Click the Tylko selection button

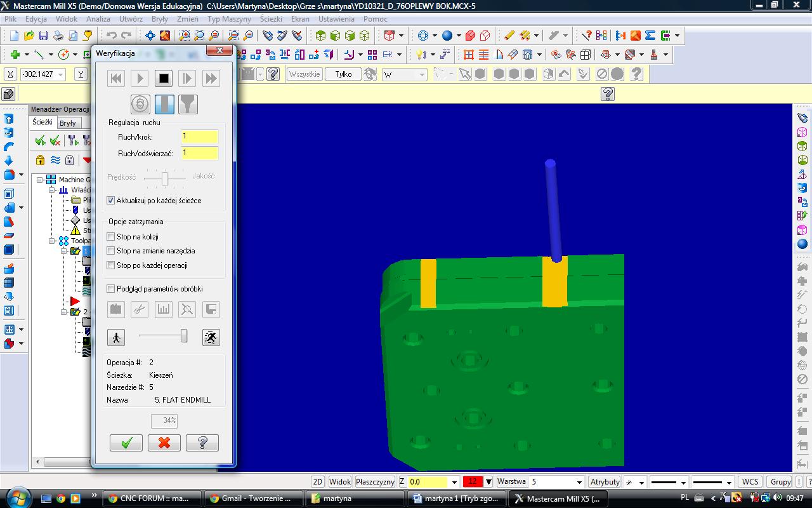[343, 74]
